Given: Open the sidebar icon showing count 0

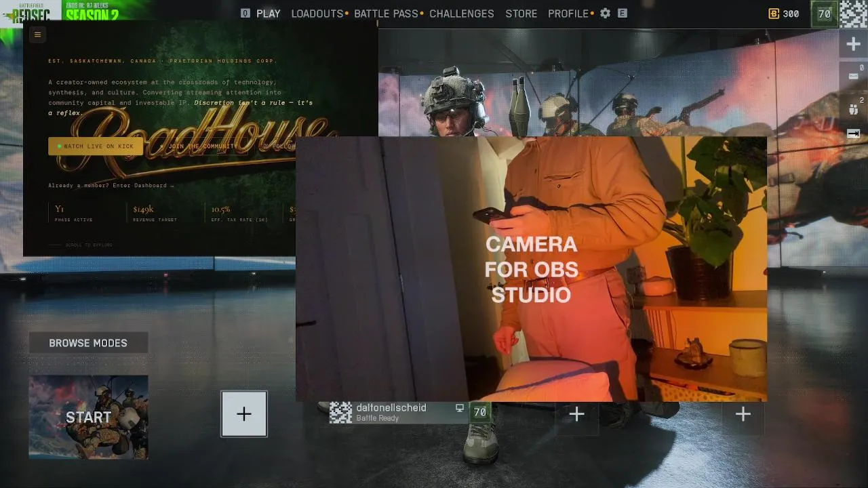Looking at the screenshot, I should click(x=853, y=75).
